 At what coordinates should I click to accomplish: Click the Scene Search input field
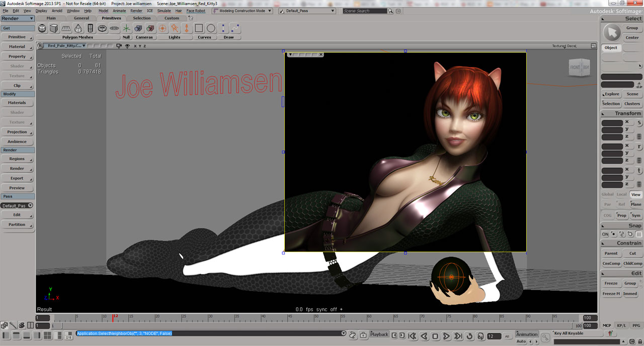coord(365,11)
